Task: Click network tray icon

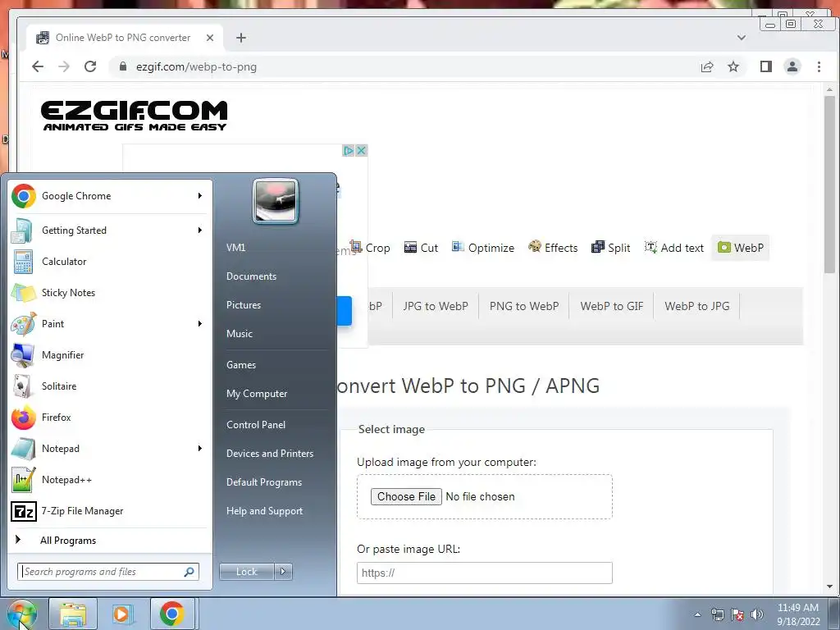Action: (717, 614)
